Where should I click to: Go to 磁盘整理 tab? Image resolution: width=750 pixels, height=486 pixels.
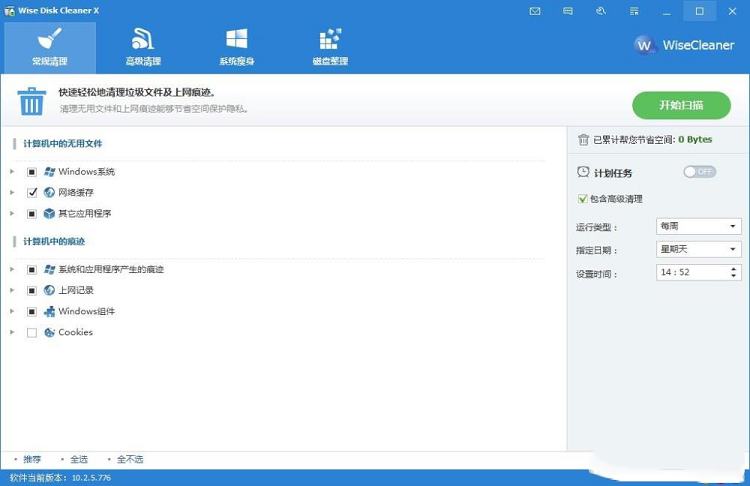pyautogui.click(x=330, y=47)
